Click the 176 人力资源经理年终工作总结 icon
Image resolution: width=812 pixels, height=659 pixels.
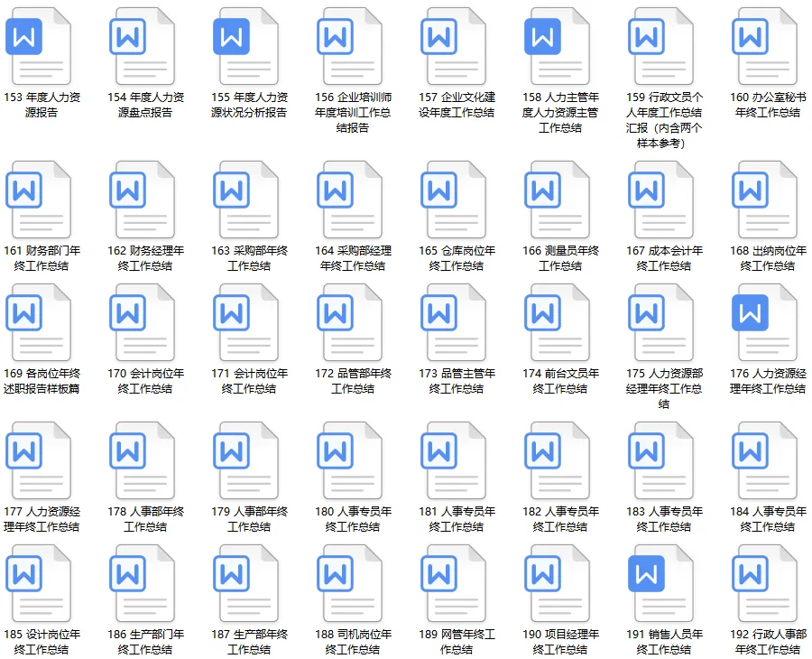coord(765,322)
